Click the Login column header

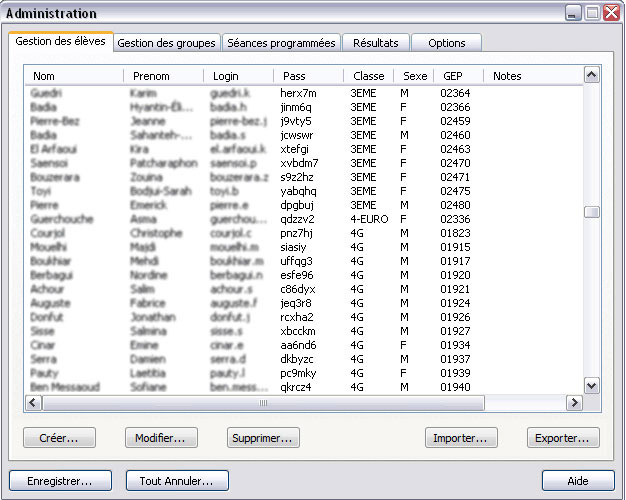point(238,76)
